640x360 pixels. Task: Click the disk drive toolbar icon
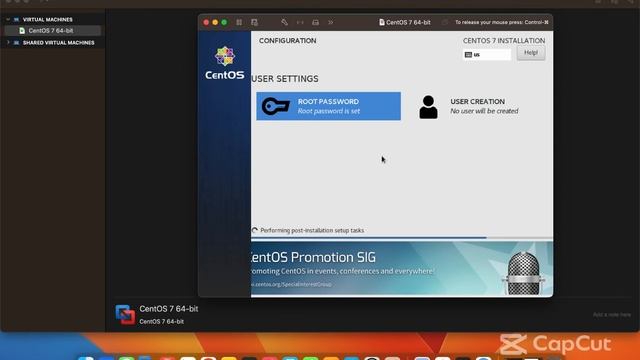316,22
